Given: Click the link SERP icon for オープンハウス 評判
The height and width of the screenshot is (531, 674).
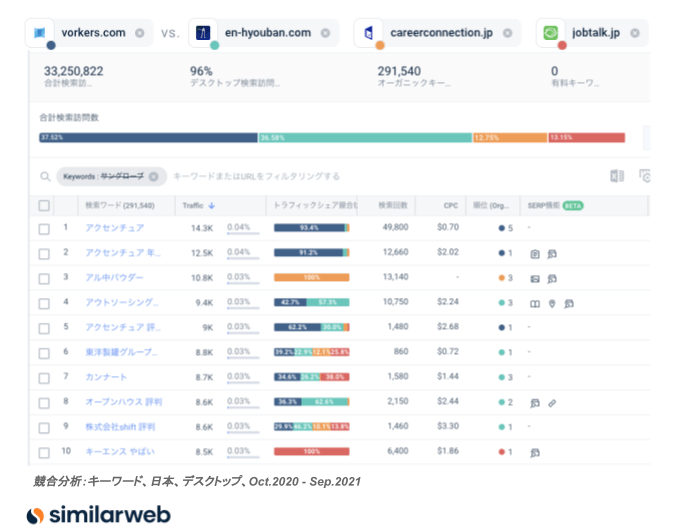Looking at the screenshot, I should click(551, 402).
